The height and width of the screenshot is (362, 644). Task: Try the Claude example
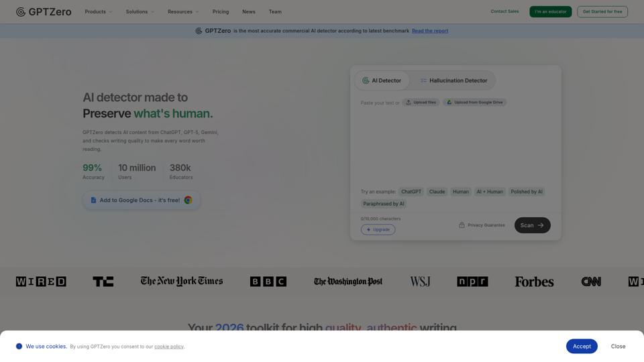click(437, 192)
